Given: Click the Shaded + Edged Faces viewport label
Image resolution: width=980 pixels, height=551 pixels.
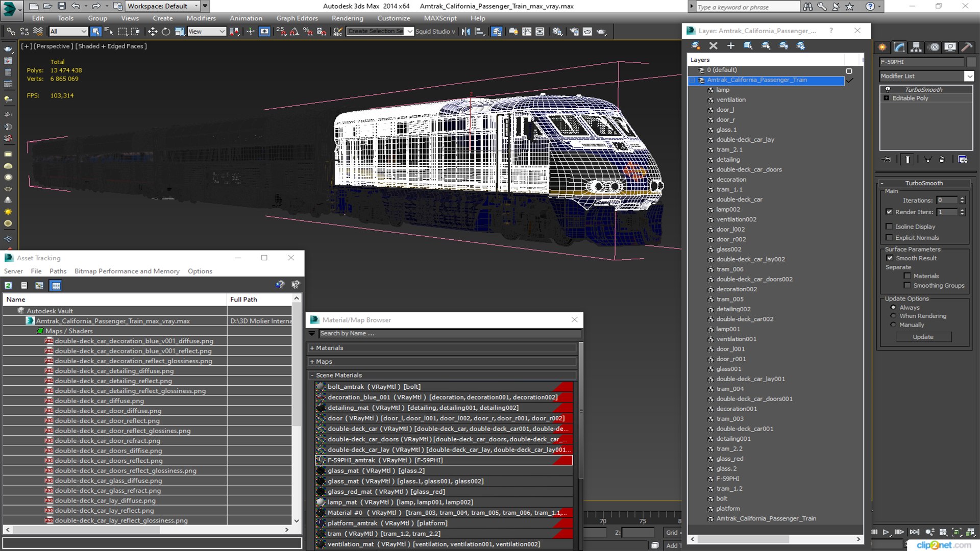Looking at the screenshot, I should pos(111,46).
